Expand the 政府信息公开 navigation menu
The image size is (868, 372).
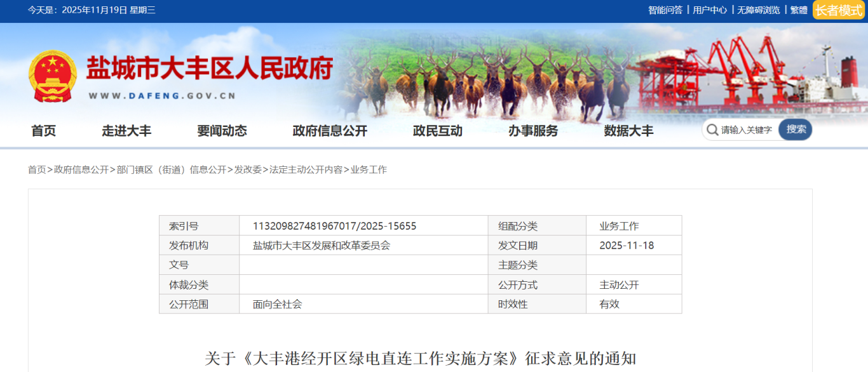point(330,131)
